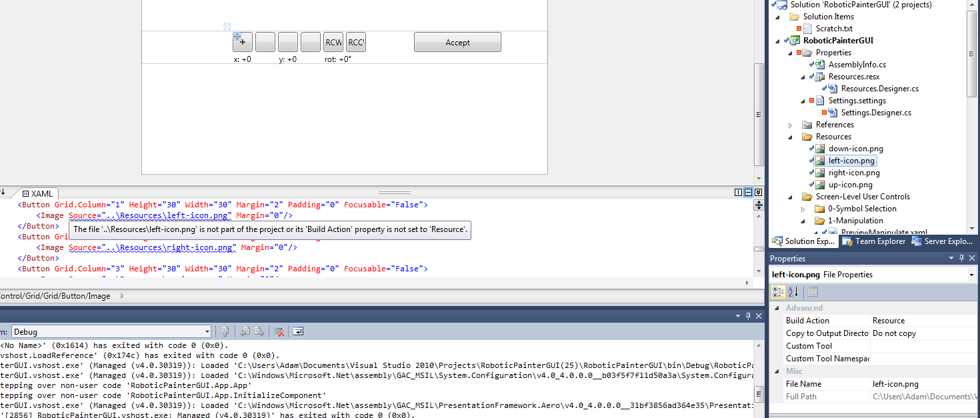Click the Solution Explorer vertical scrollbar
The image size is (980, 418).
(973, 53)
